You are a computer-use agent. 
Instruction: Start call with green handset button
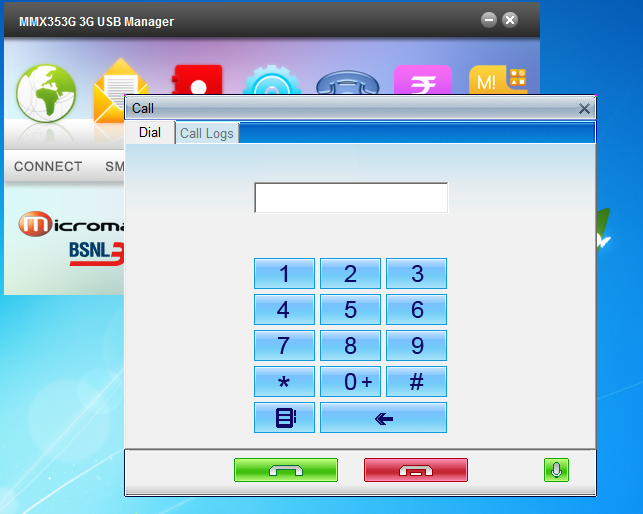pyautogui.click(x=286, y=470)
